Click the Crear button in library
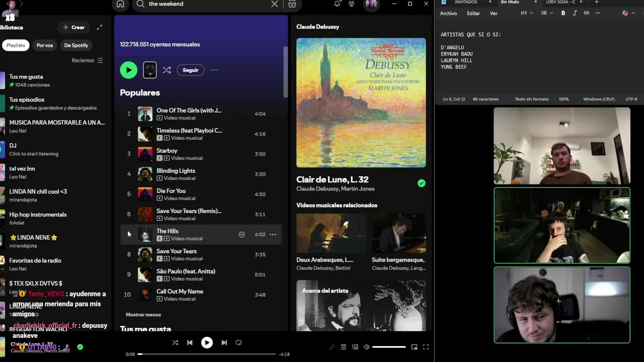644x362 pixels. pyautogui.click(x=73, y=27)
